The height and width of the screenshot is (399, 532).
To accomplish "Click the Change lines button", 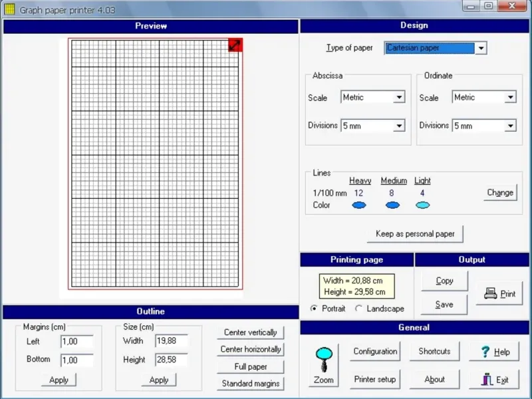I will (500, 192).
